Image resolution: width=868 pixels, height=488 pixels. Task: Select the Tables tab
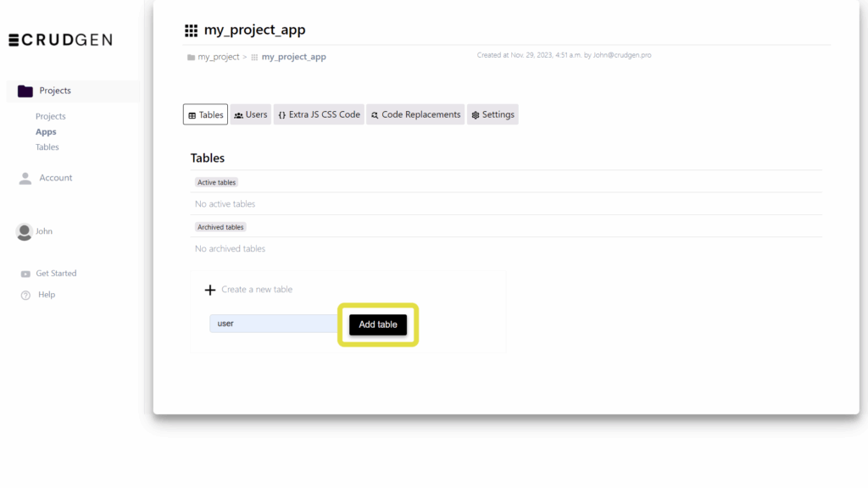tap(205, 114)
